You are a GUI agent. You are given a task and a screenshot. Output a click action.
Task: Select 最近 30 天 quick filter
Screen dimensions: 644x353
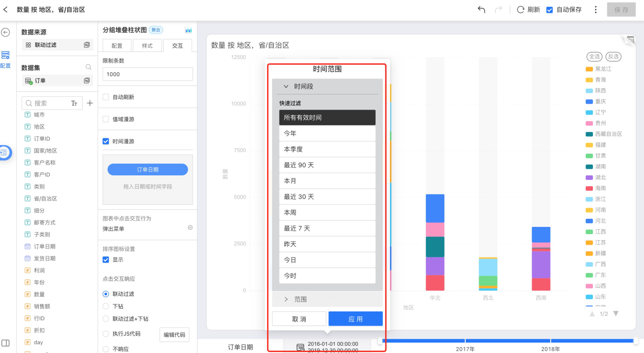(x=327, y=197)
